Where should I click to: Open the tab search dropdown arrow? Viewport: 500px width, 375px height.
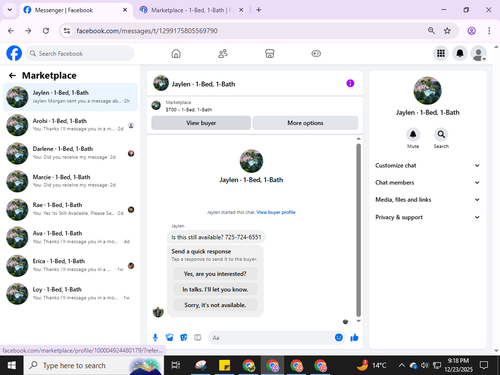(10, 10)
